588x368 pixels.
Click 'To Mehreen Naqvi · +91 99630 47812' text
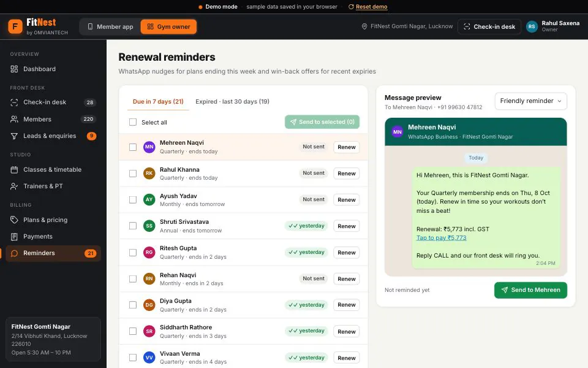pyautogui.click(x=433, y=107)
